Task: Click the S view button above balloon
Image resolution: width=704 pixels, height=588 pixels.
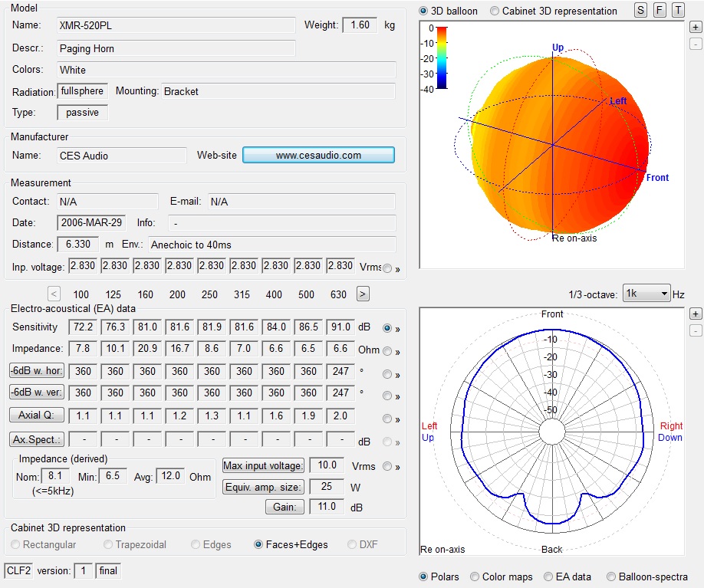Action: point(641,10)
